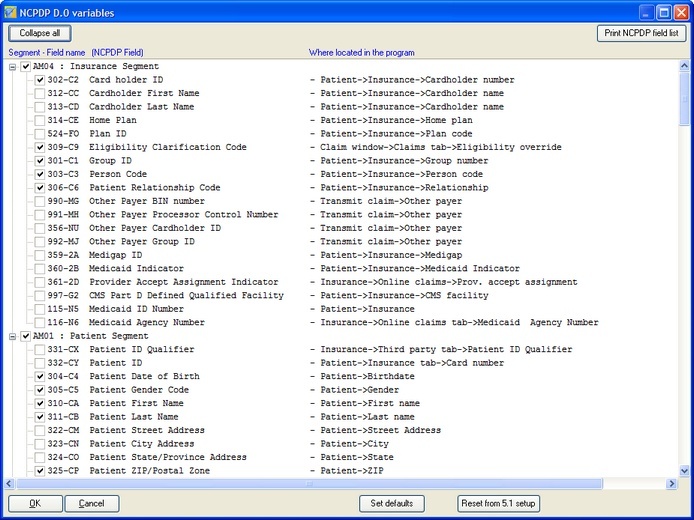Click horizontal scrollbar right arrow
Image resolution: width=694 pixels, height=520 pixels.
pos(671,484)
